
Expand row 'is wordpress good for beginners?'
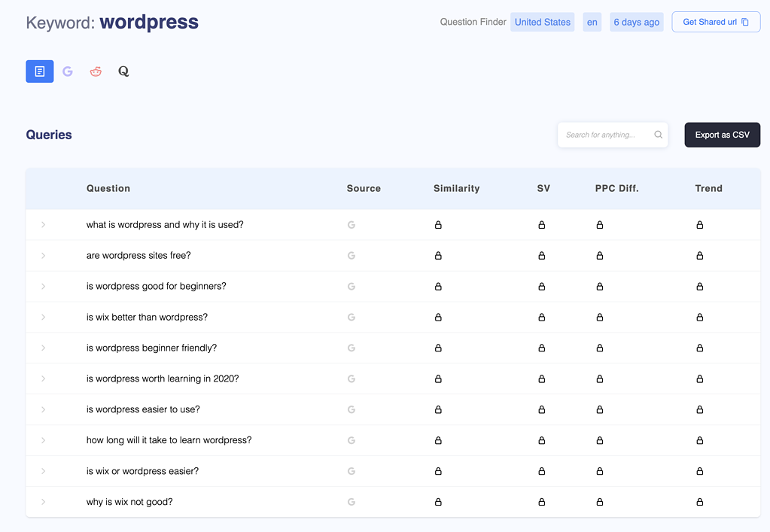tap(43, 287)
